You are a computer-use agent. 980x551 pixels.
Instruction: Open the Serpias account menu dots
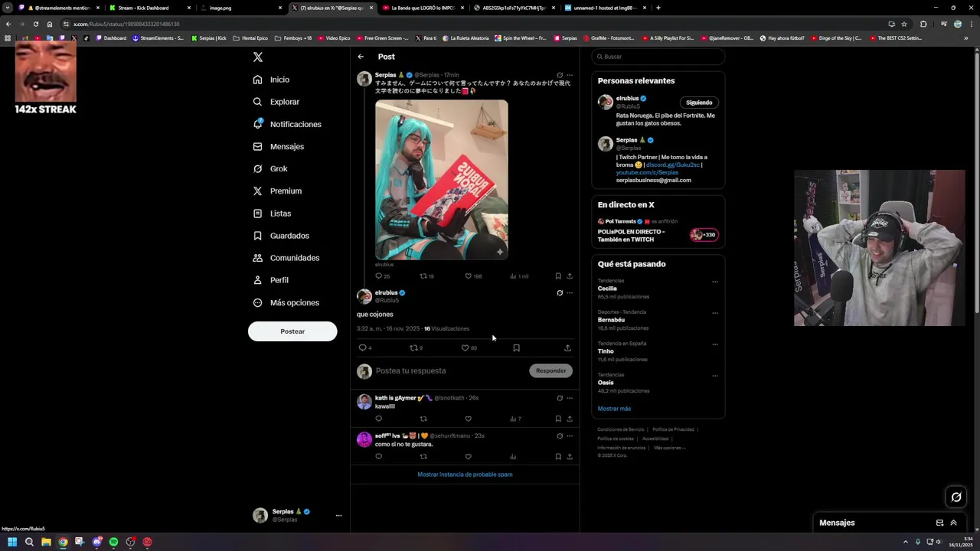338,516
